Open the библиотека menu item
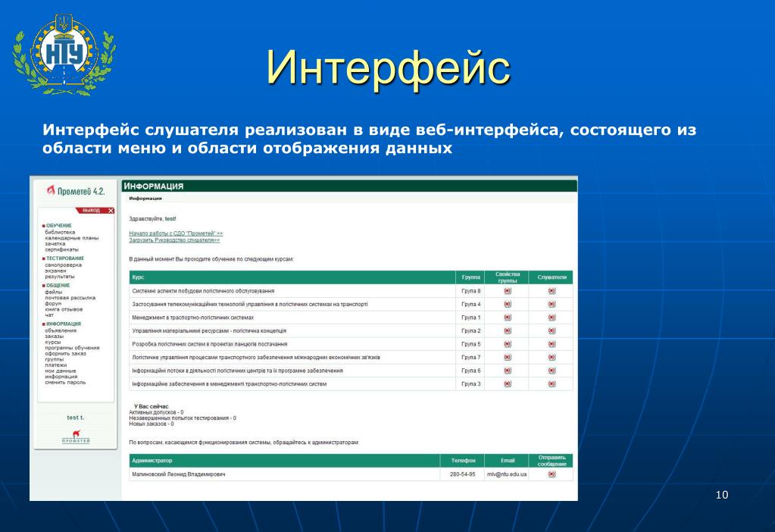 [60, 232]
